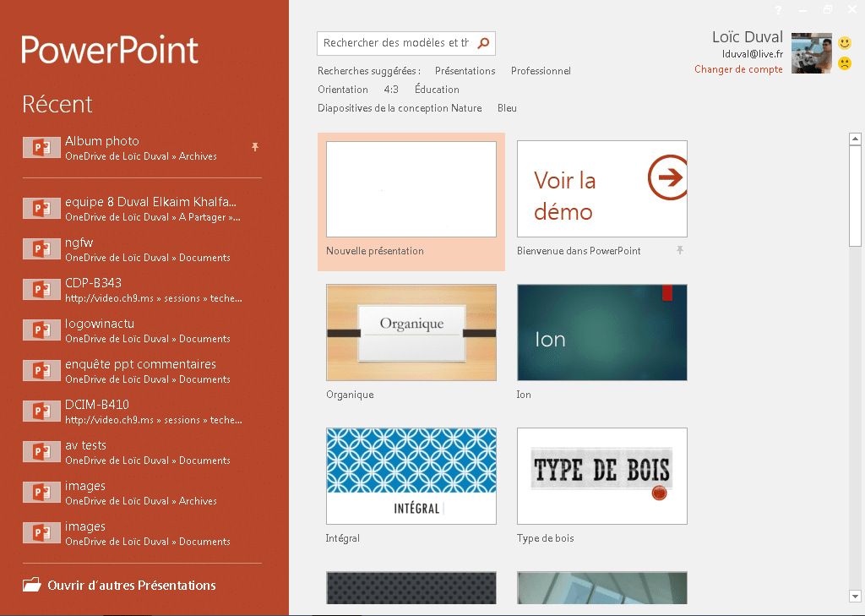
Task: Click the file icon beside logowinactu
Action: click(x=41, y=330)
